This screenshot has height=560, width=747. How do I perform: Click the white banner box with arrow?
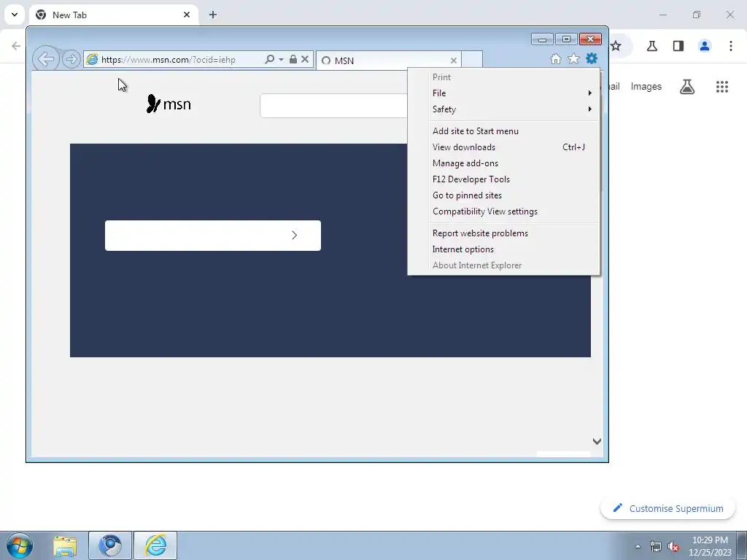pos(213,236)
